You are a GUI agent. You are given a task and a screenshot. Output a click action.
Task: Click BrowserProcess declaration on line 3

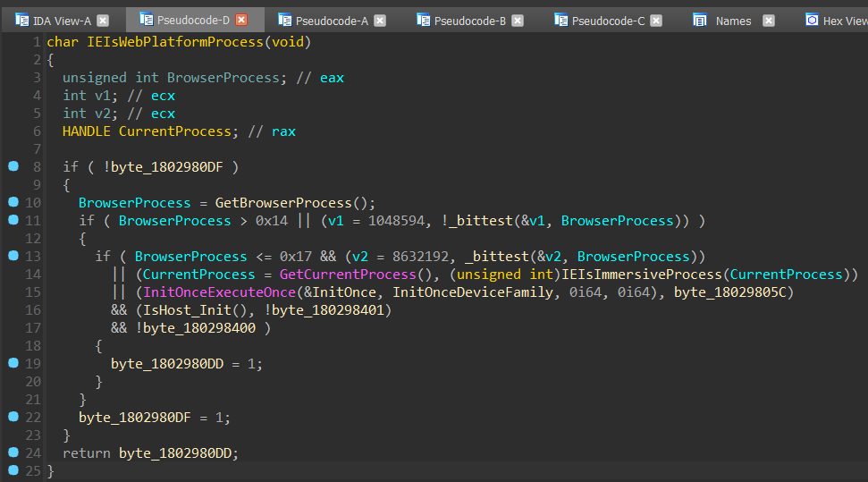point(223,78)
